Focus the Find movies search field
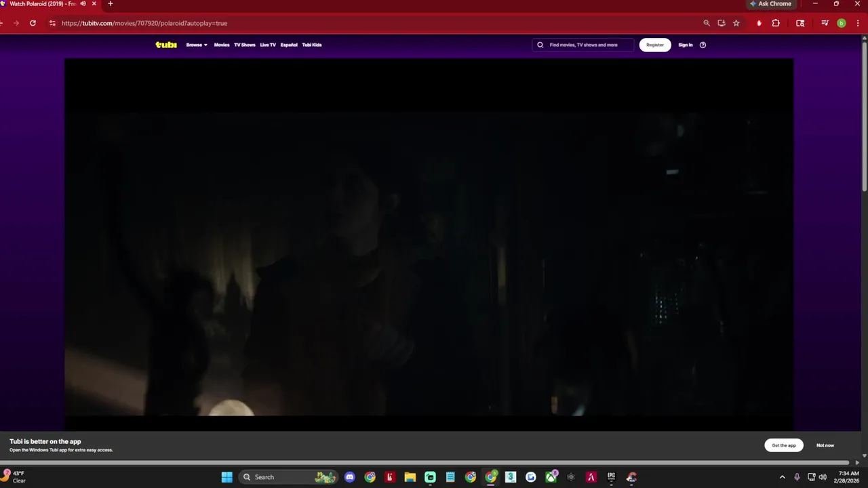The height and width of the screenshot is (488, 868). pyautogui.click(x=583, y=45)
